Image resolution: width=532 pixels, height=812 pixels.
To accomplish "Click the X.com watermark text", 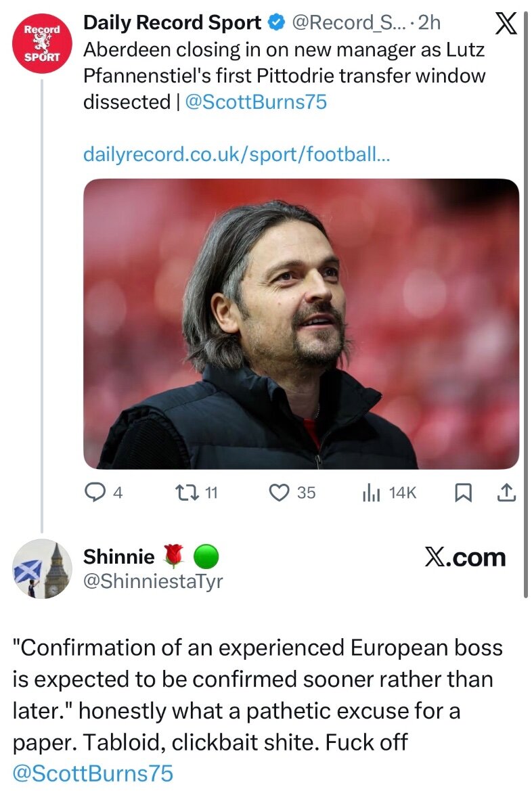I will point(465,558).
